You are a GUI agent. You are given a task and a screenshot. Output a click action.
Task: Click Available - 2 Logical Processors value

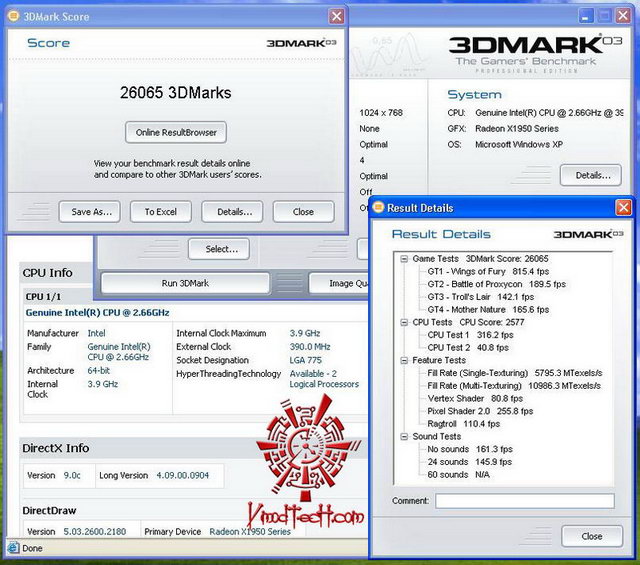324,379
